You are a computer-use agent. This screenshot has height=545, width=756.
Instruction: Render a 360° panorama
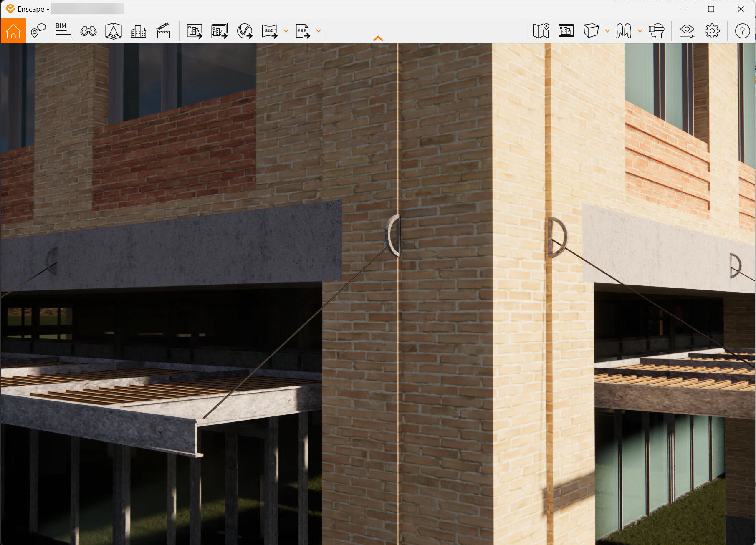pos(270,30)
